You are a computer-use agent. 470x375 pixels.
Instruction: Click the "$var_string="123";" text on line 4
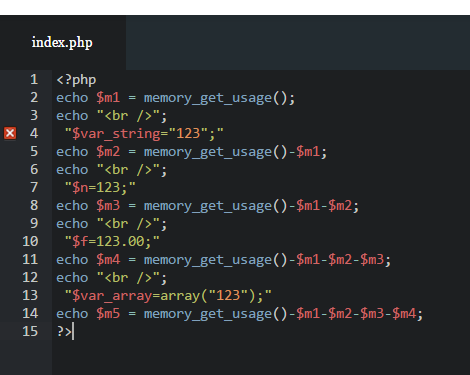144,134
